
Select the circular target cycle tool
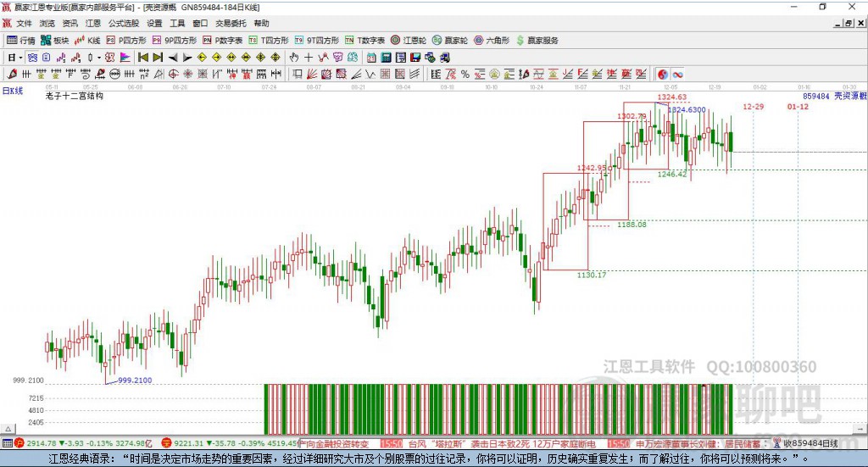click(x=173, y=74)
